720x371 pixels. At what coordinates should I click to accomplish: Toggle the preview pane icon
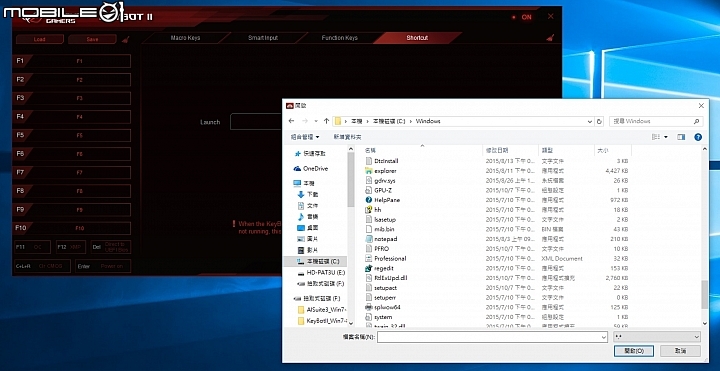tap(681, 137)
